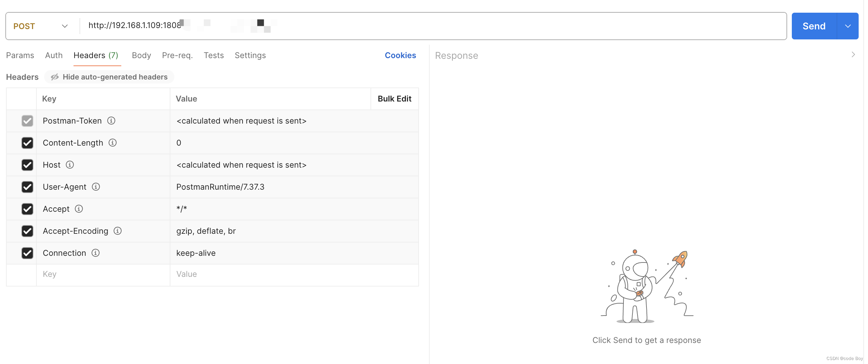Click info icon next to Host
Screen dimensions: 868x364
tap(70, 165)
